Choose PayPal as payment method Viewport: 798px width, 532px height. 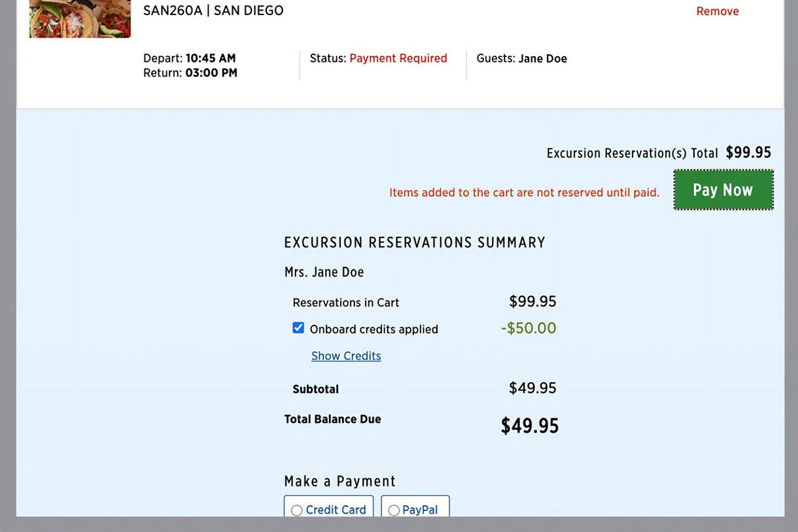click(415, 507)
